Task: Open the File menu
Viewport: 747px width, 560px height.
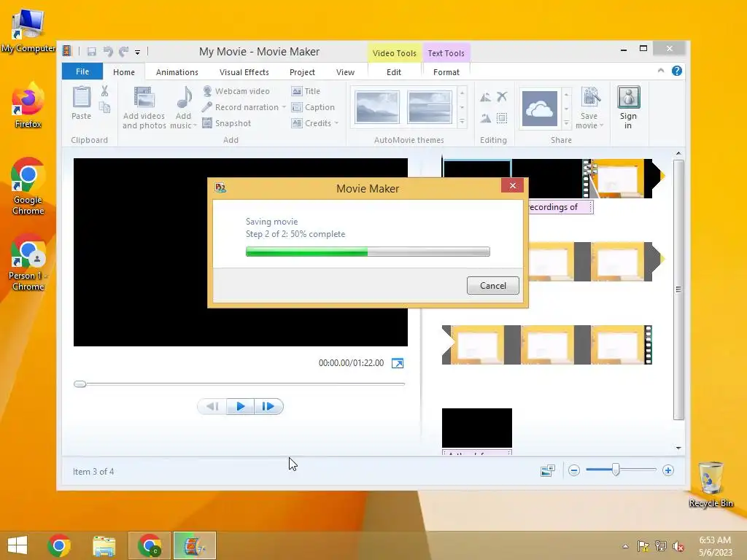Action: 82,71
